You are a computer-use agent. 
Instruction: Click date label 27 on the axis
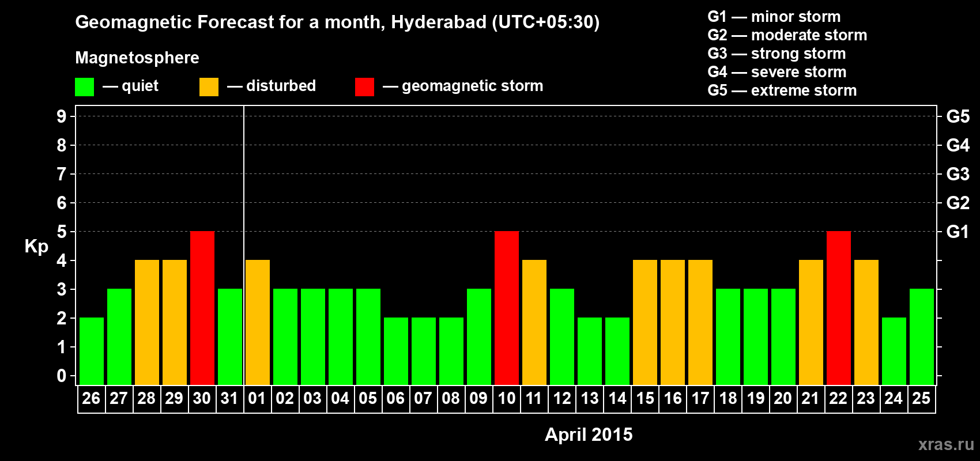click(119, 398)
